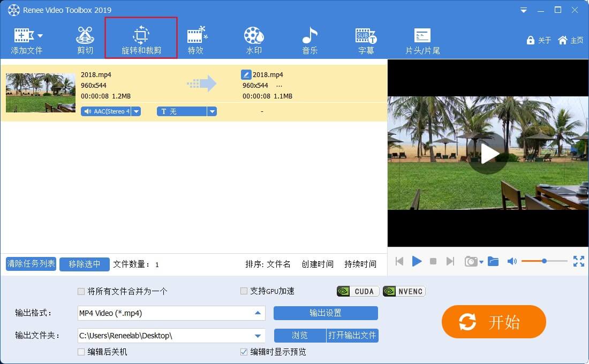Viewport: 589px width, 364px height.
Task: Open the 片头/片尾 intro outro tool
Action: [x=422, y=41]
